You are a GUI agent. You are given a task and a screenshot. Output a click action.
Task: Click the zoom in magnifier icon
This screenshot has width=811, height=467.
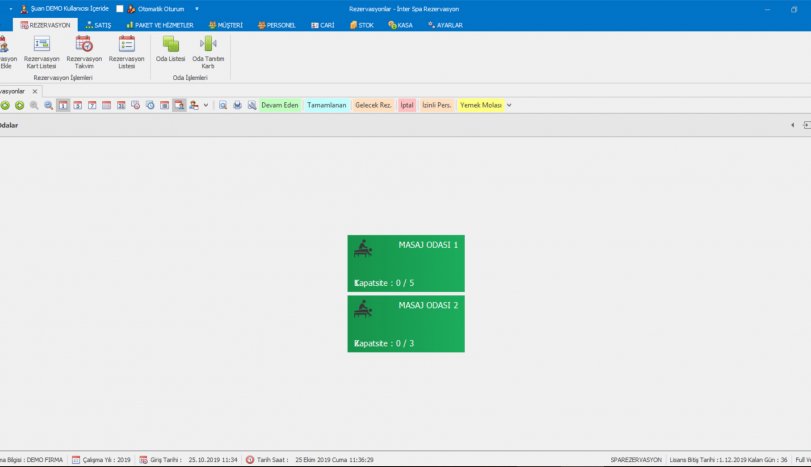click(x=34, y=105)
